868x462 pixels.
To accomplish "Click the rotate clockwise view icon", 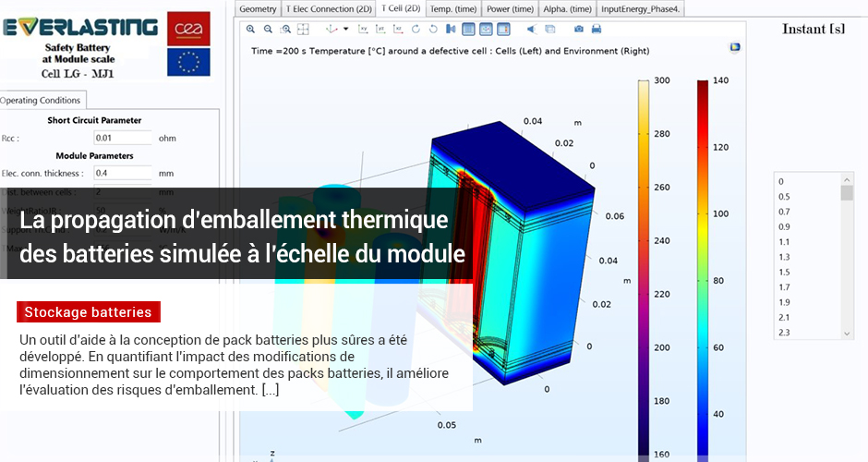I will pyautogui.click(x=416, y=29).
